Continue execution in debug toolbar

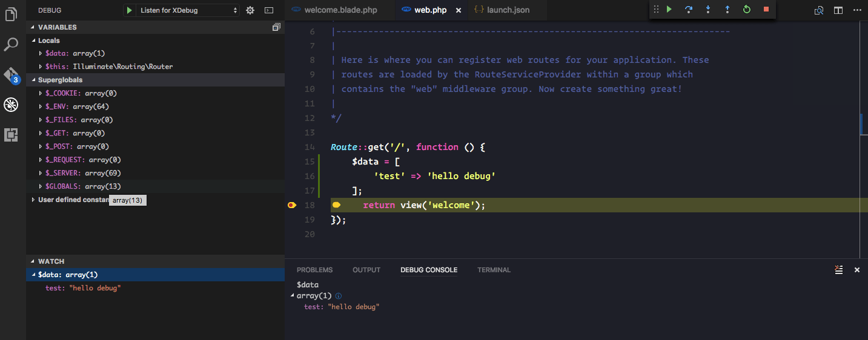click(669, 10)
